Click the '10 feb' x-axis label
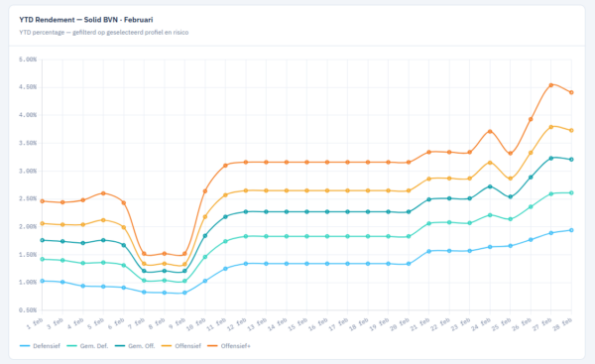Screen dimensions: 595x364 point(196,324)
